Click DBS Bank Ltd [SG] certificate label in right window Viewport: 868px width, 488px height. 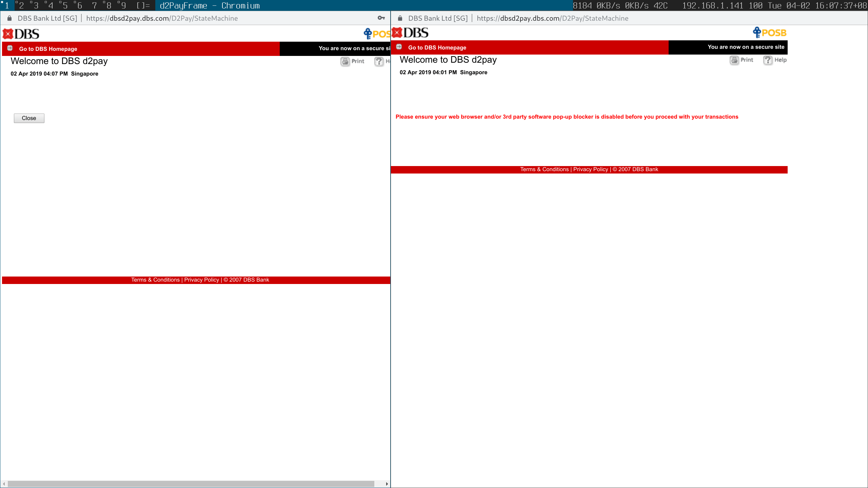point(438,18)
